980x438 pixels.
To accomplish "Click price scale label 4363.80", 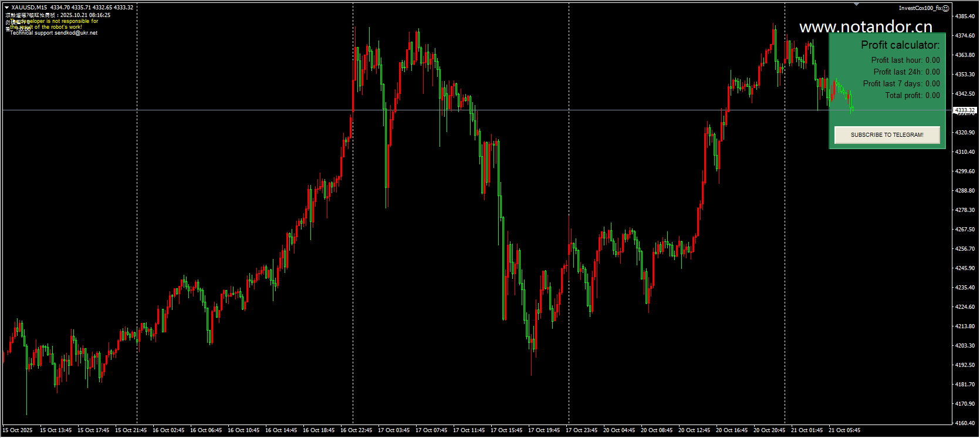I will [965, 55].
